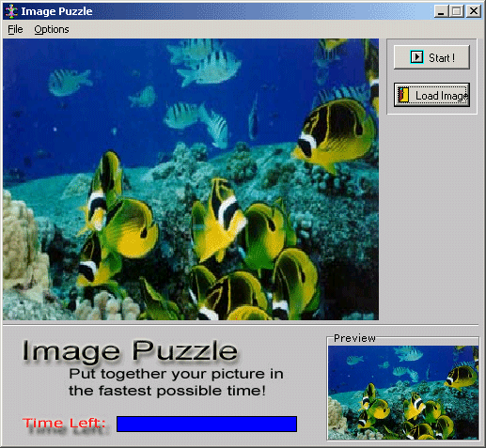Click the large main fish puzzle picture
This screenshot has width=486, height=448.
[191, 179]
